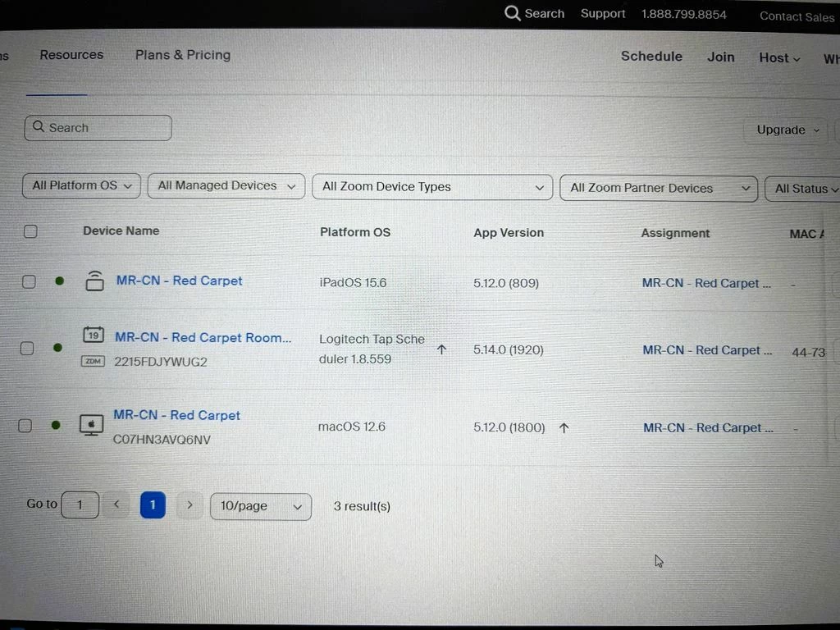Click the MAC address value 44-73
This screenshot has width=840, height=630.
coord(808,352)
